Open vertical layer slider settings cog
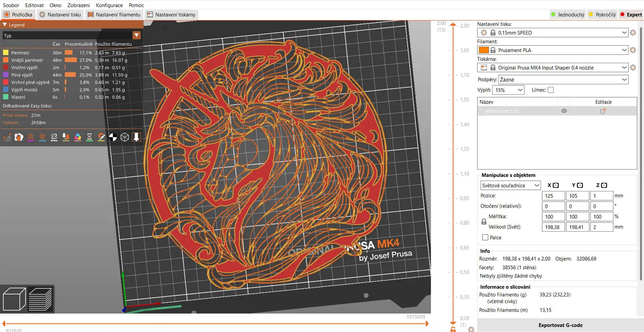This screenshot has width=644, height=332. point(471,329)
